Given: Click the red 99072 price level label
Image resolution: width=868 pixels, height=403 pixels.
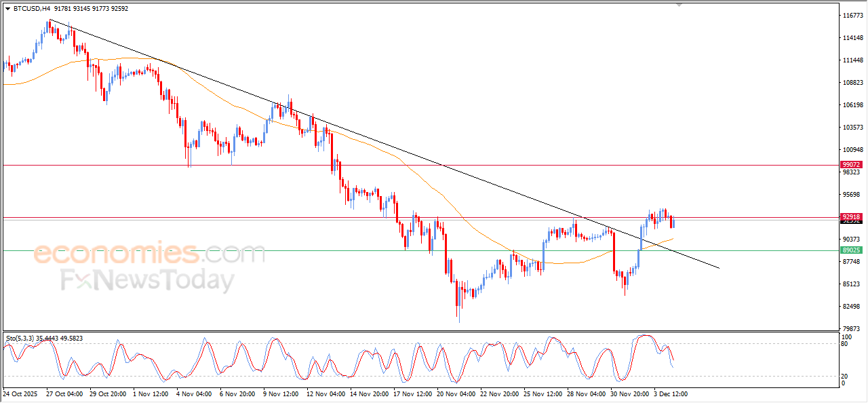Looking at the screenshot, I should [851, 165].
